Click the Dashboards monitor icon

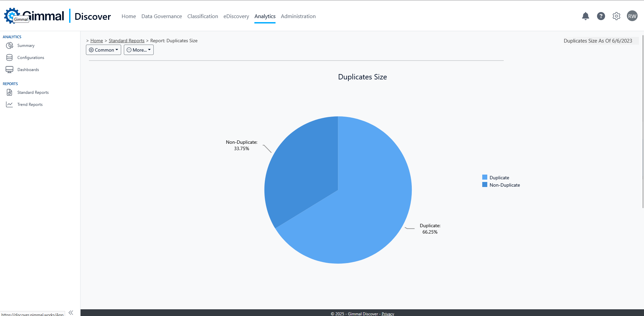[9, 70]
